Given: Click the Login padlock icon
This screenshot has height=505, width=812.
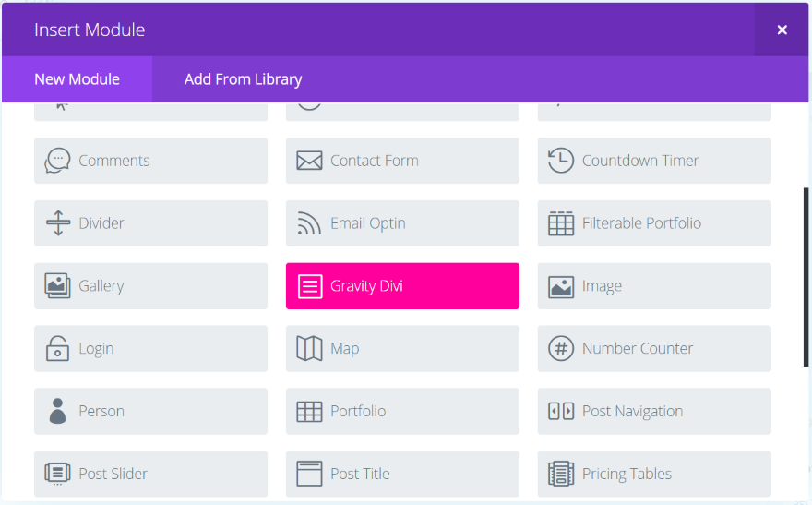Looking at the screenshot, I should [57, 349].
